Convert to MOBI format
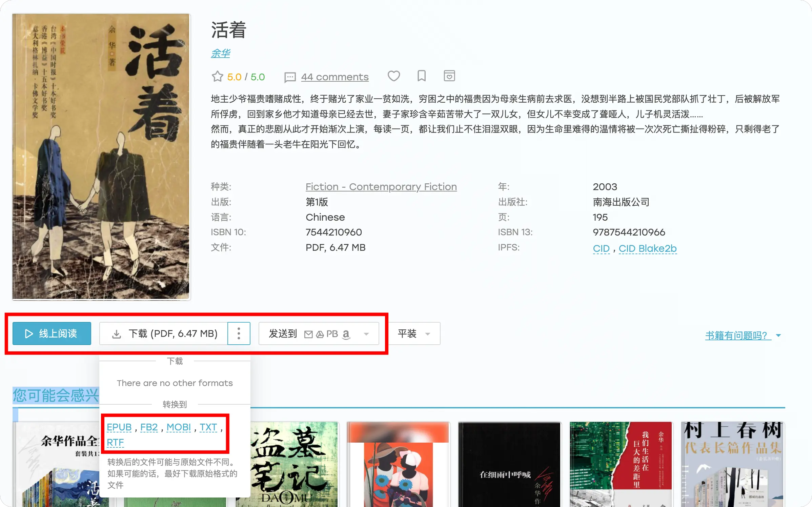812x507 pixels. point(179,427)
